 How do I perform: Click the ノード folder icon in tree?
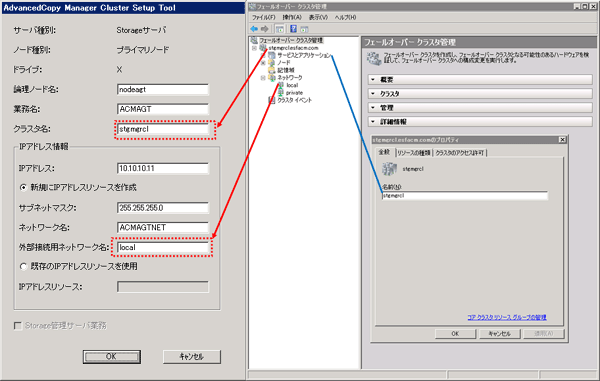pos(272,63)
